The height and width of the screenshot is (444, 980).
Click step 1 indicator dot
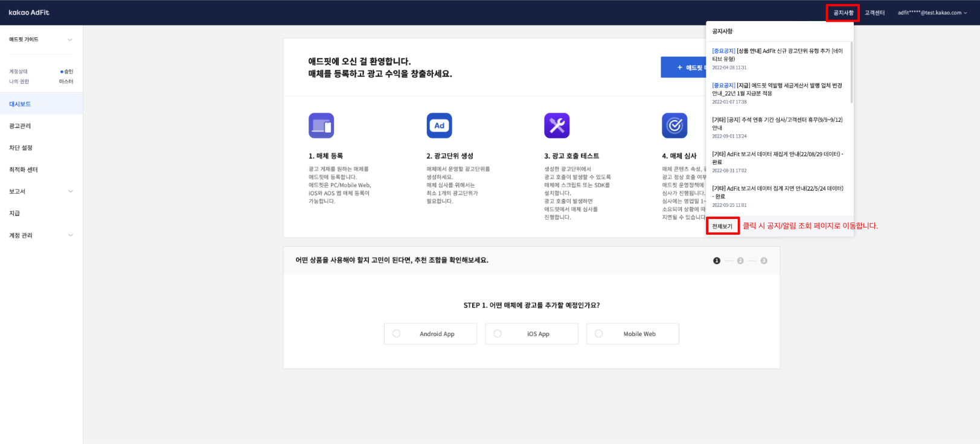click(717, 261)
